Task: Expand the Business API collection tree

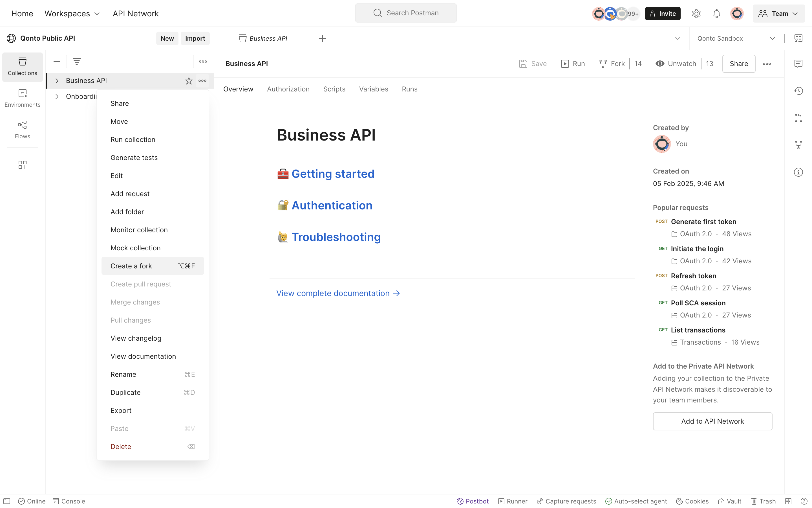Action: point(57,81)
